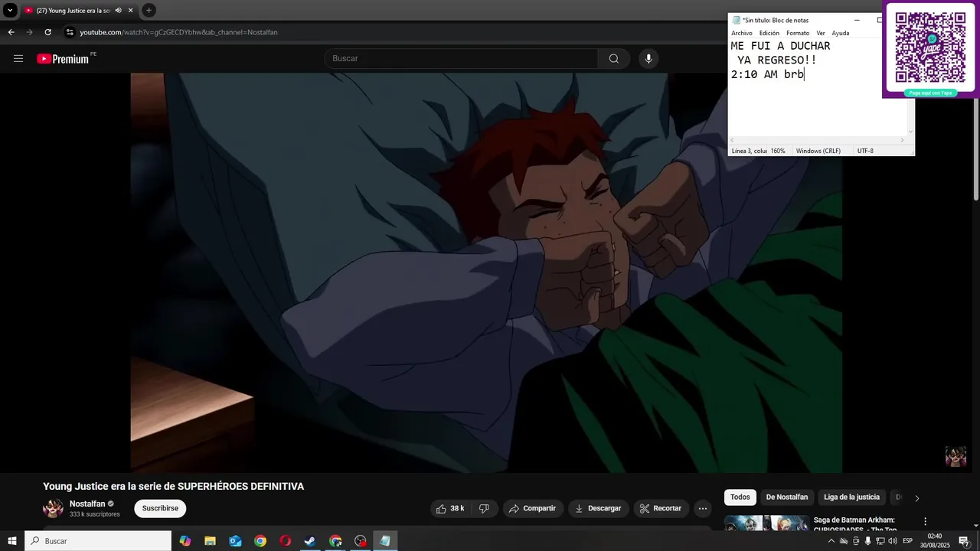
Task: Open the tab search dropdown arrow
Action: 10,10
